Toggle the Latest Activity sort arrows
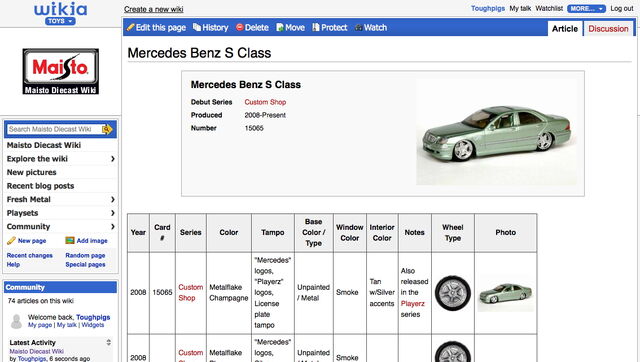This screenshot has height=362, width=640. [109, 342]
